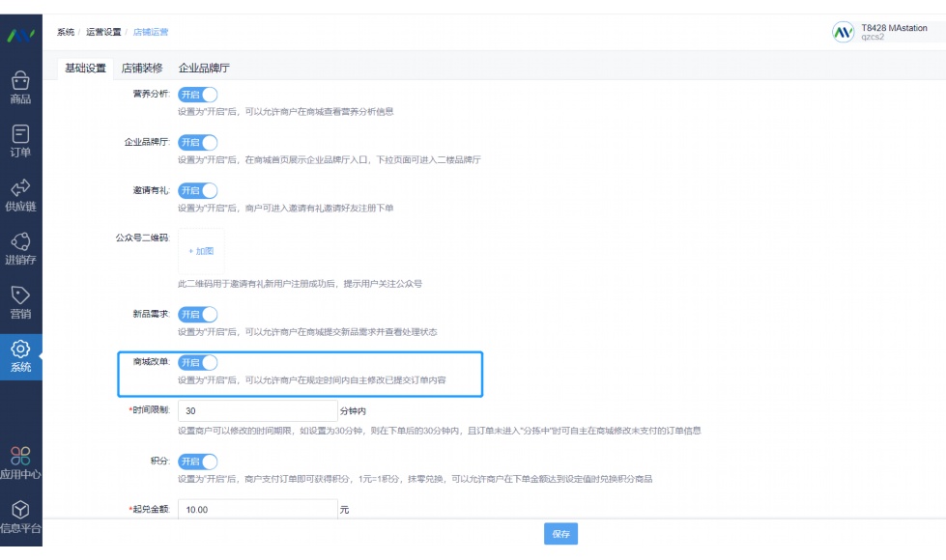Select the 系统 system gear icon
The height and width of the screenshot is (560, 946).
pyautogui.click(x=20, y=355)
